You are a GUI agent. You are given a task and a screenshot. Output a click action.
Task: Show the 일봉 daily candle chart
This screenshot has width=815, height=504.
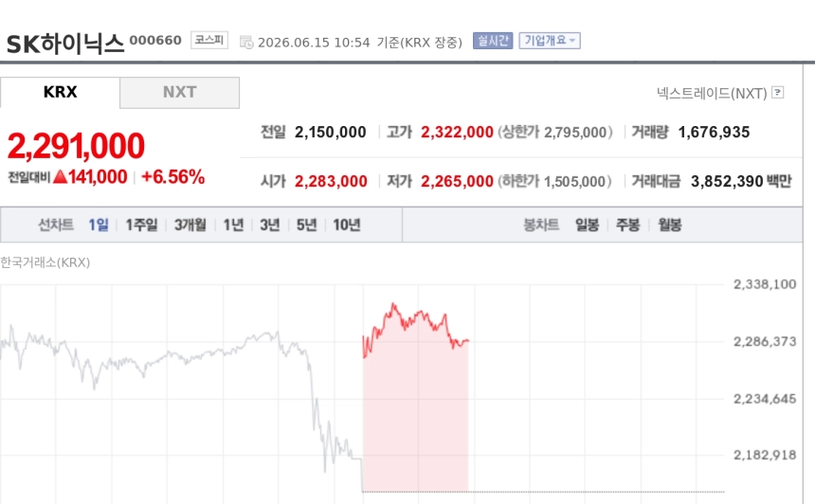click(587, 225)
